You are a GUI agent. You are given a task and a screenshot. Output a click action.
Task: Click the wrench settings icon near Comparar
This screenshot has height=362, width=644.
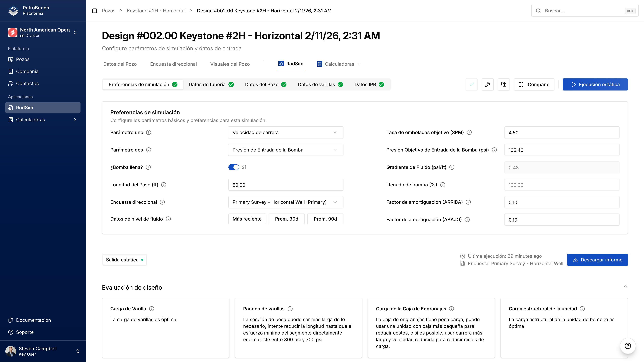[x=488, y=84]
